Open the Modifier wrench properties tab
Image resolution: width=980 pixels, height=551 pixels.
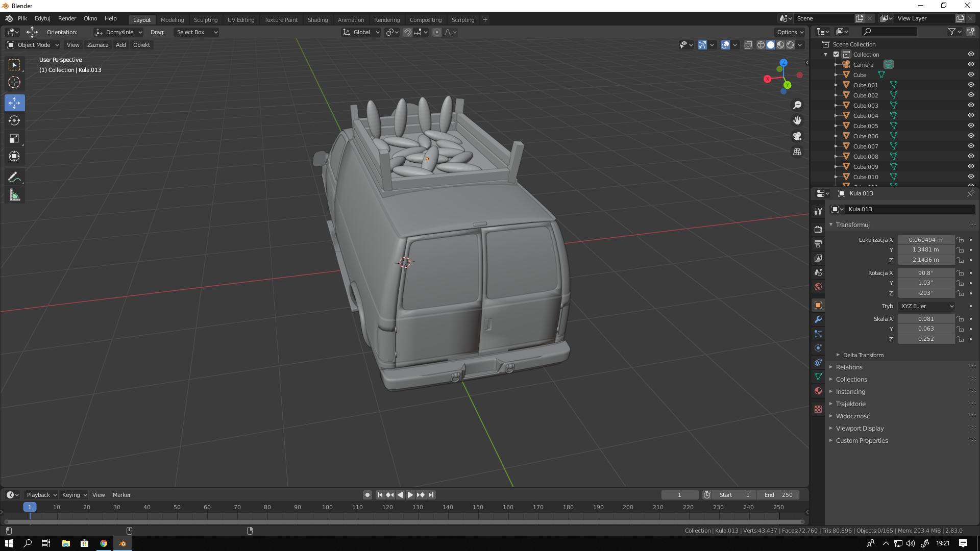pos(818,319)
